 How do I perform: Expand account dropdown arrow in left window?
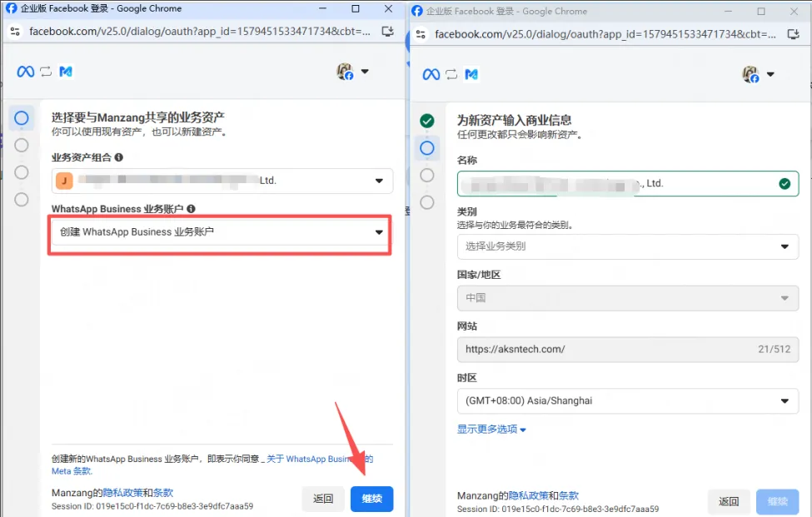365,72
